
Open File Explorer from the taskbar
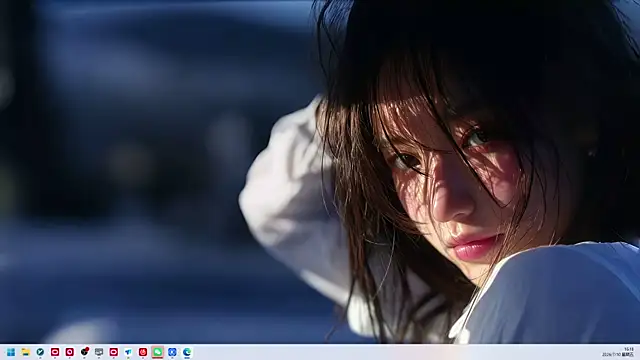coord(26,352)
